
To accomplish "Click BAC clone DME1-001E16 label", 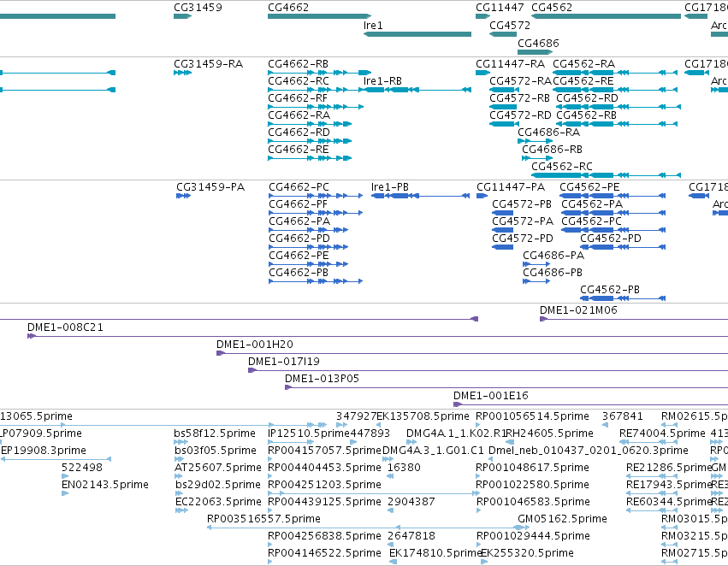I will [491, 396].
